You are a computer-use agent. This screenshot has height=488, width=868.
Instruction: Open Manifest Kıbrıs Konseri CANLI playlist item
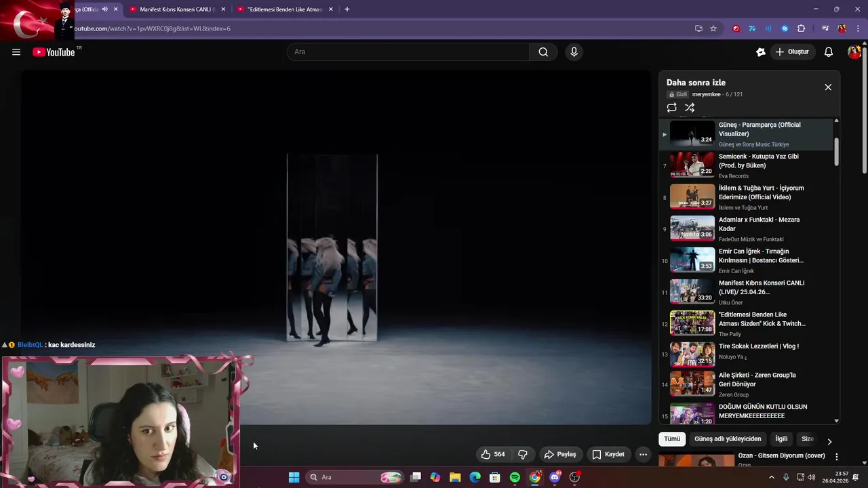pos(746,292)
